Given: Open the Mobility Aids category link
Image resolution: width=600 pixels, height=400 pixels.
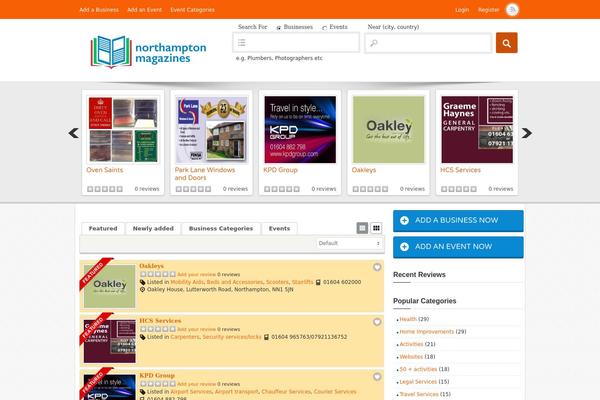Looking at the screenshot, I should point(187,282).
